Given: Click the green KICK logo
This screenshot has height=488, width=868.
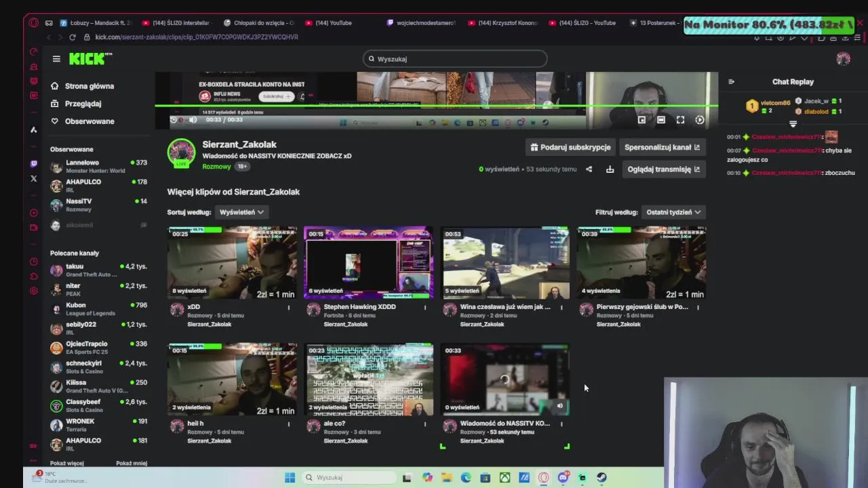Looking at the screenshot, I should pyautogui.click(x=90, y=59).
